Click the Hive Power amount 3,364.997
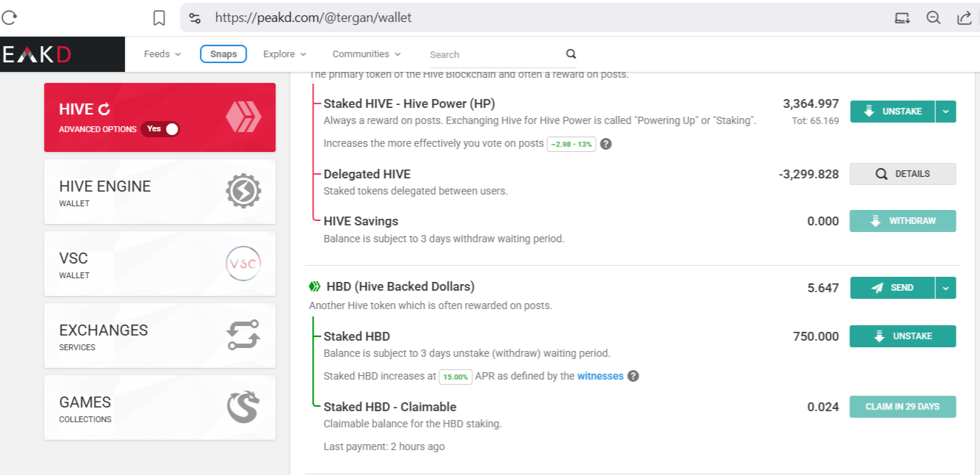 [x=811, y=104]
